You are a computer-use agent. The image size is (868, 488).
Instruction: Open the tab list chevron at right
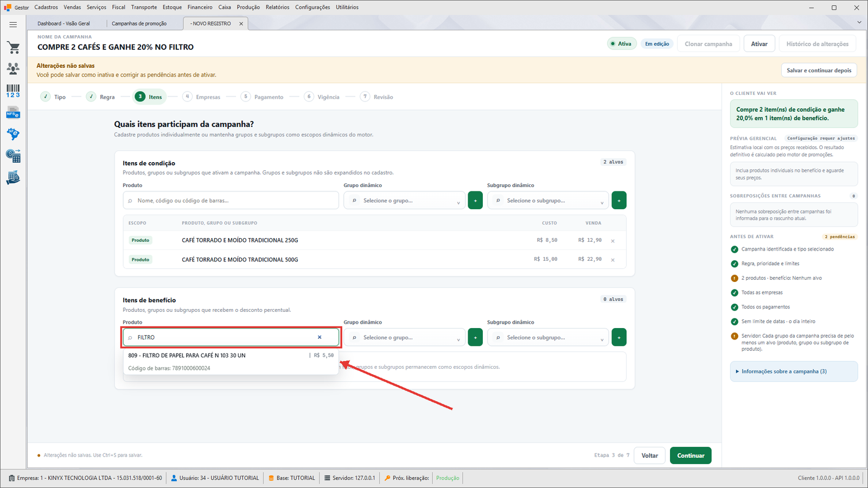click(x=859, y=22)
